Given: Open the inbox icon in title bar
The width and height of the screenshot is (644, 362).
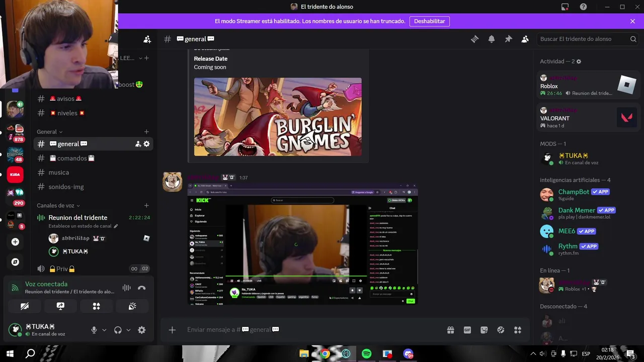Looking at the screenshot, I should tap(565, 7).
